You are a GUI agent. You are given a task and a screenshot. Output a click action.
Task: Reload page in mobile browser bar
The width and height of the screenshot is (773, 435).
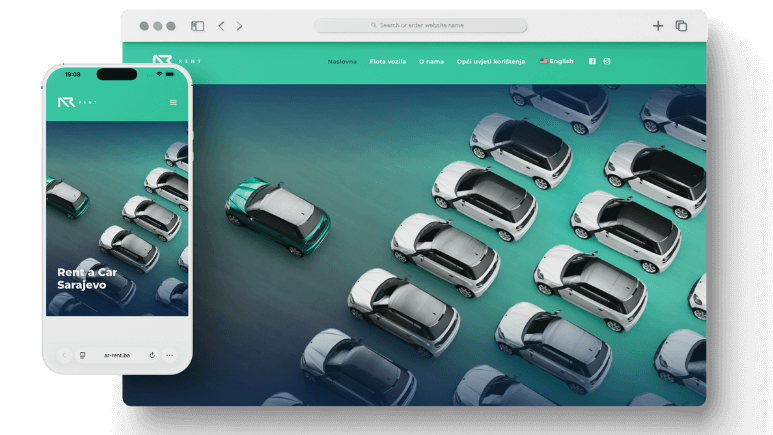[x=152, y=355]
